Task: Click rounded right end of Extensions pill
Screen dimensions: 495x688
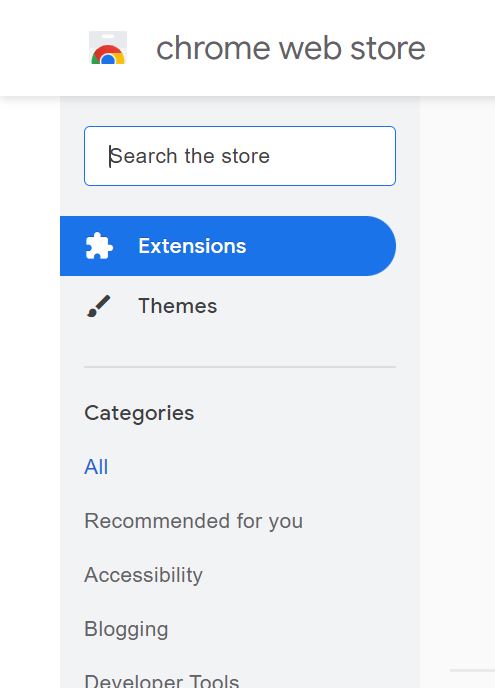Action: pos(380,246)
